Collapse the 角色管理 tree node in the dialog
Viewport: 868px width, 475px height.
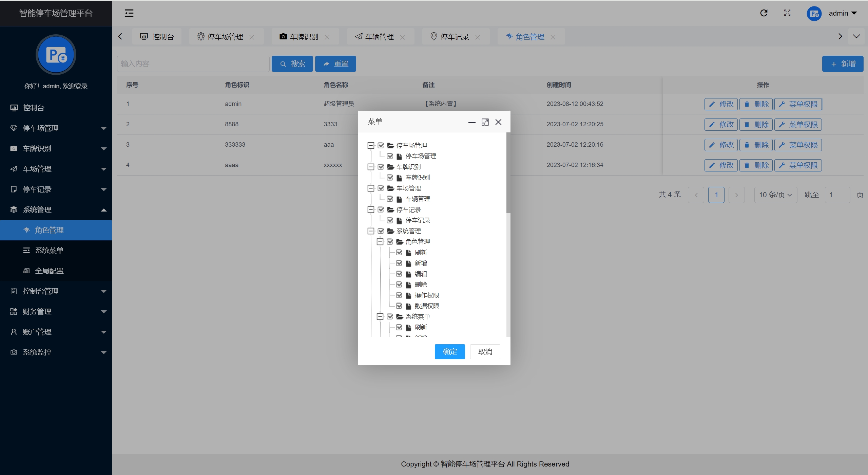pos(380,241)
